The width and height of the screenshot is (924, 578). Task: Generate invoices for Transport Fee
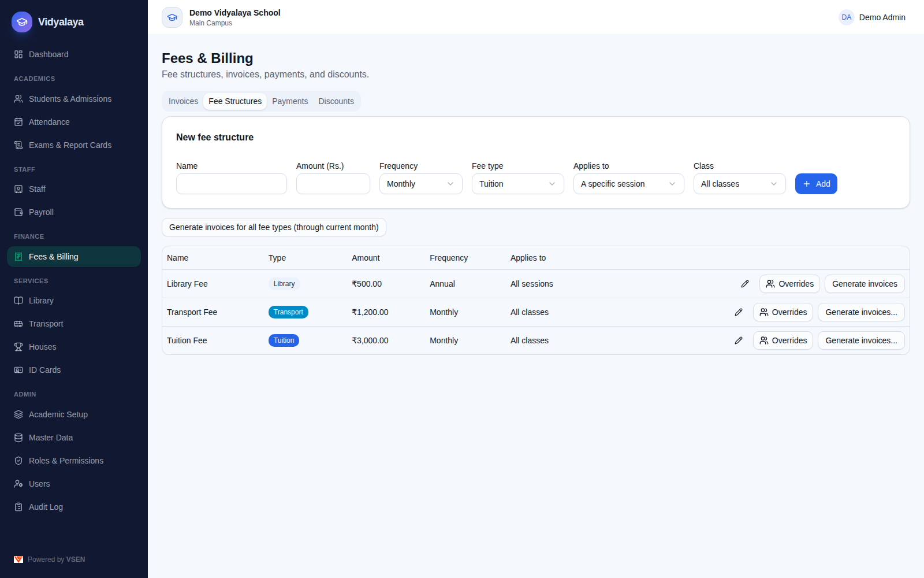(x=861, y=312)
